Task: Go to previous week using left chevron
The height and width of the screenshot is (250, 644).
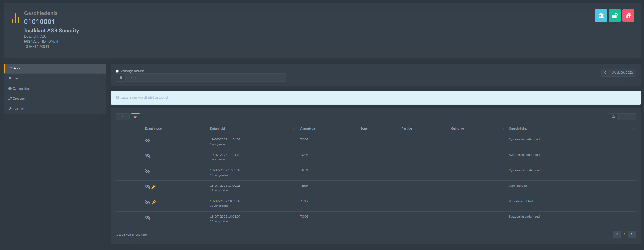Action: [605, 73]
